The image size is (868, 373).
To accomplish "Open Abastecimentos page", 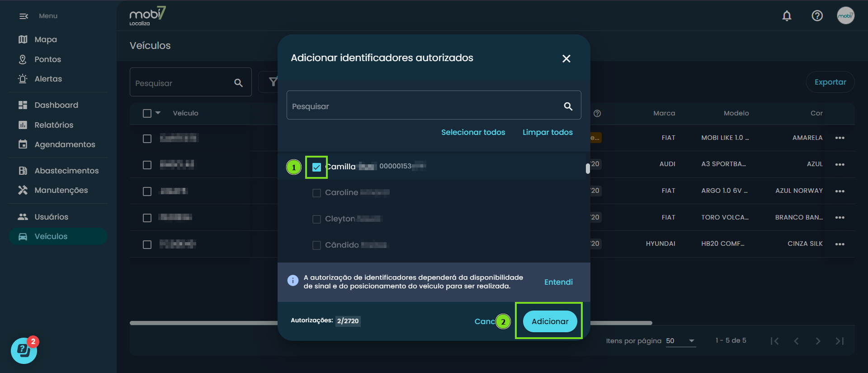I will click(58, 171).
